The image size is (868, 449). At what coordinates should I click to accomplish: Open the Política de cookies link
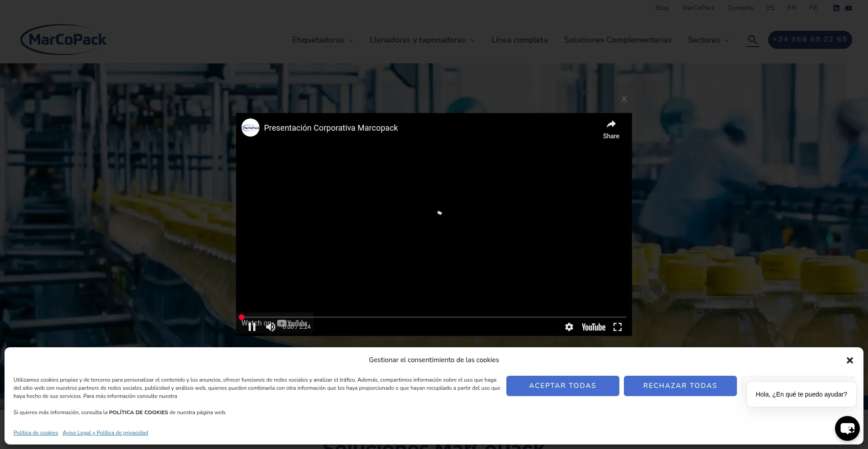point(35,433)
